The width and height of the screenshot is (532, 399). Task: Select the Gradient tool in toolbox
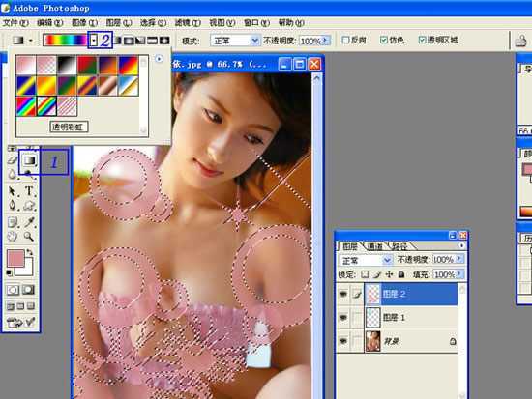pos(29,160)
